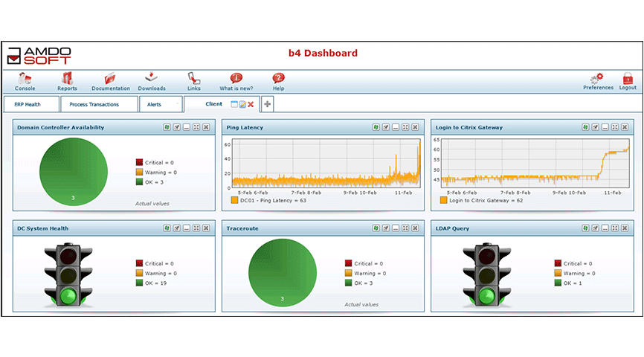Click the AMDO SOFT logo
Image resolution: width=644 pixels, height=357 pixels.
pyautogui.click(x=39, y=56)
